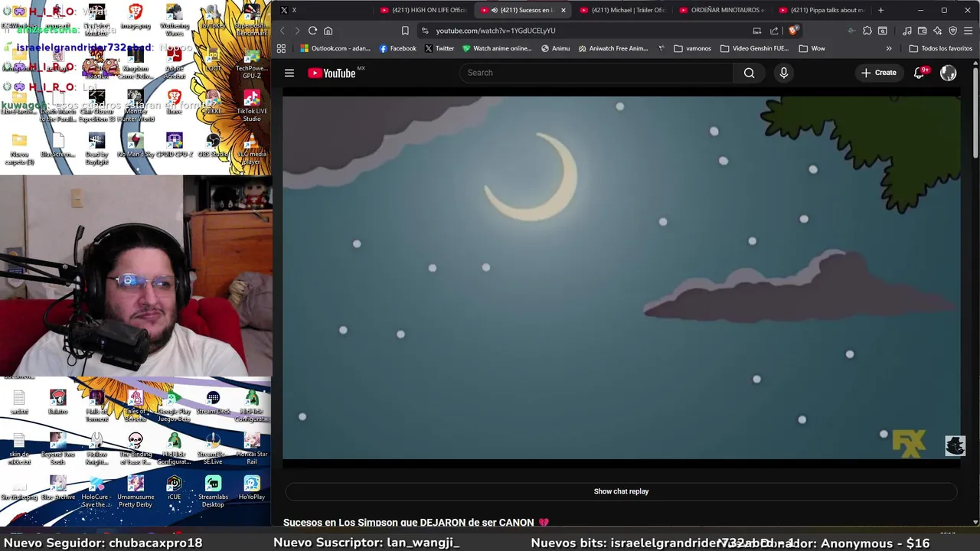Image resolution: width=980 pixels, height=551 pixels.
Task: Switch to the Michael Tráiler tab
Action: click(622, 10)
